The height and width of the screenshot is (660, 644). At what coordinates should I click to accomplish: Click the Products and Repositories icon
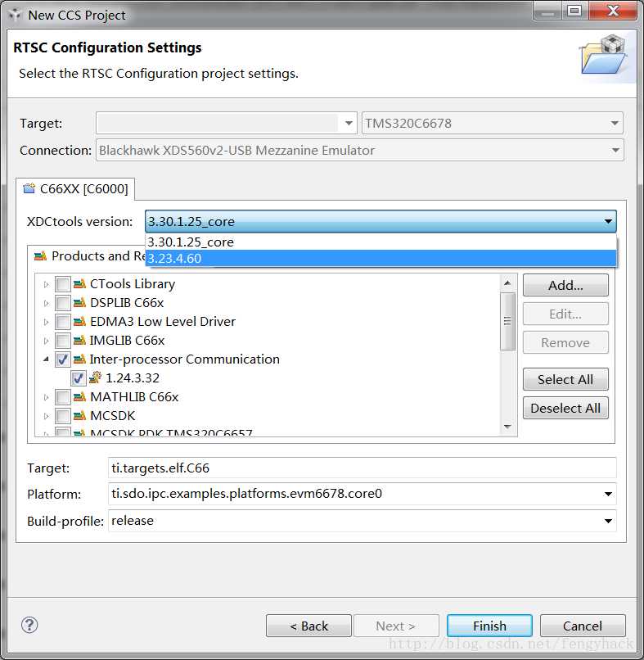coord(40,256)
